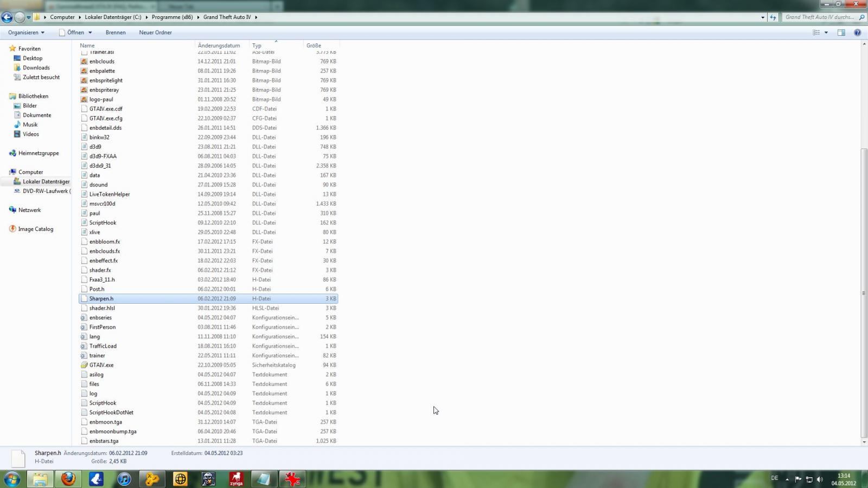Select the enbclouds bitmap file icon
Image resolution: width=868 pixels, height=488 pixels.
click(84, 61)
